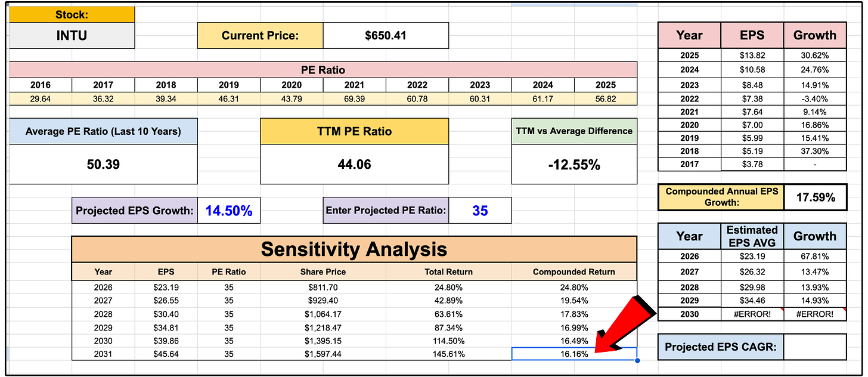The height and width of the screenshot is (377, 868).
Task: Click the sensitivity EPS value $26.55
Action: coord(166,300)
